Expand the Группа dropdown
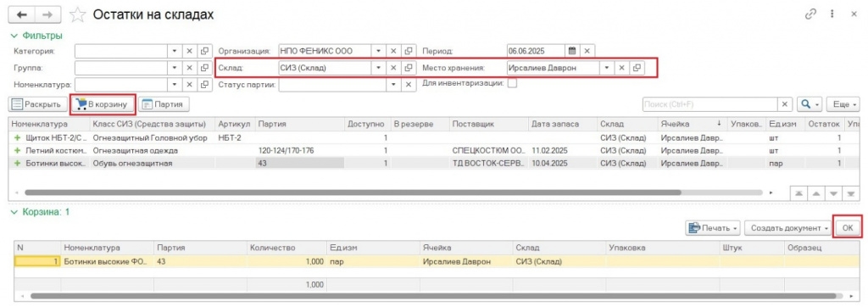868x307 pixels. [175, 68]
